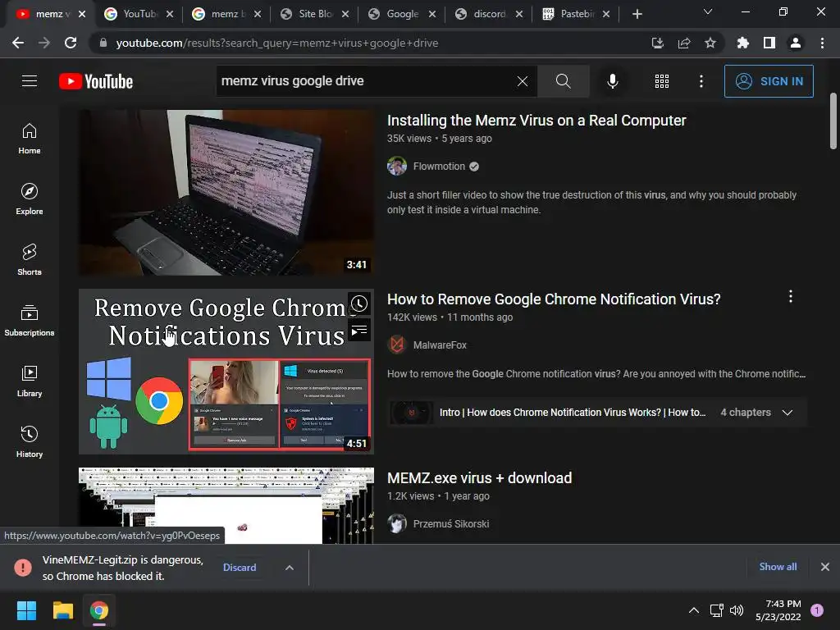
Task: Add Chrome Notification video to Watch later
Action: tap(359, 304)
